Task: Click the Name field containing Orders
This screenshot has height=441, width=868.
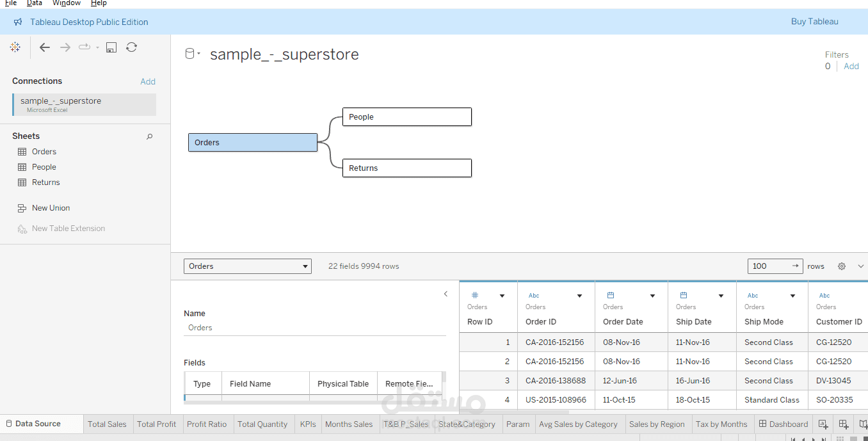Action: [315, 328]
